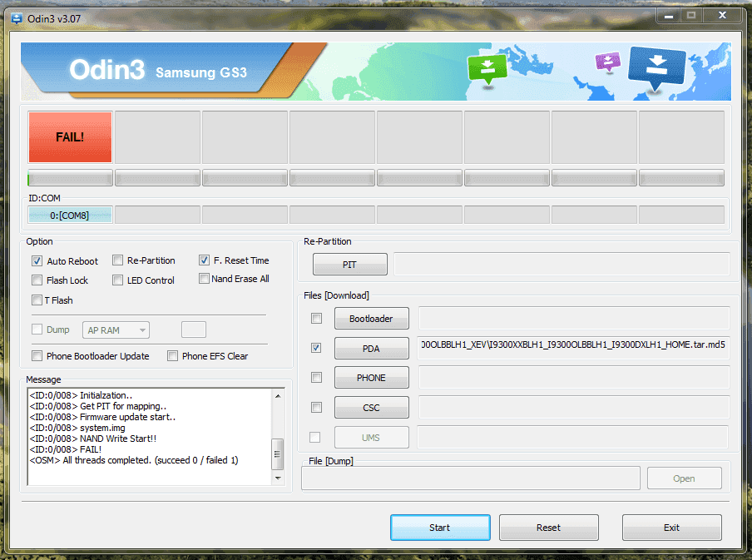Viewport: 752px width, 560px height.
Task: Click the CSC file button
Action: pos(372,408)
